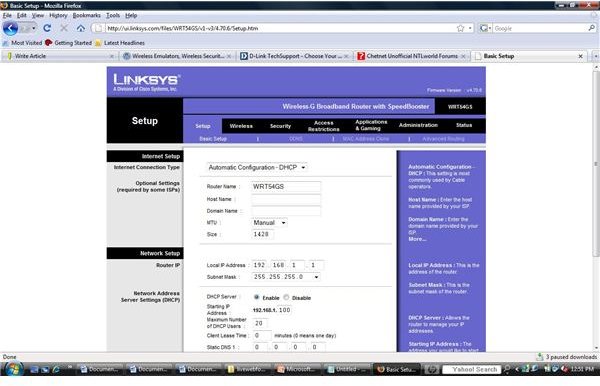Click the search magnifier icon in search box

click(591, 28)
